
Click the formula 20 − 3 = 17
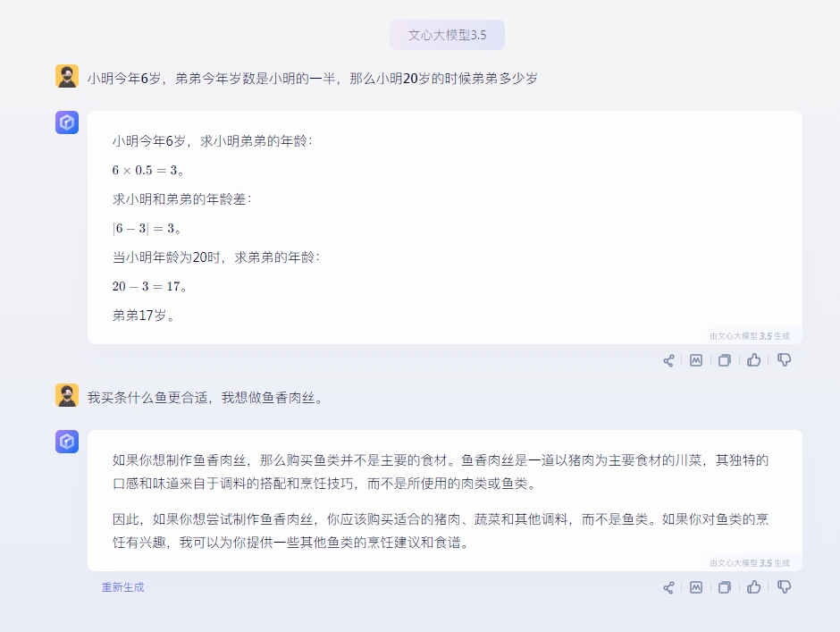[149, 286]
